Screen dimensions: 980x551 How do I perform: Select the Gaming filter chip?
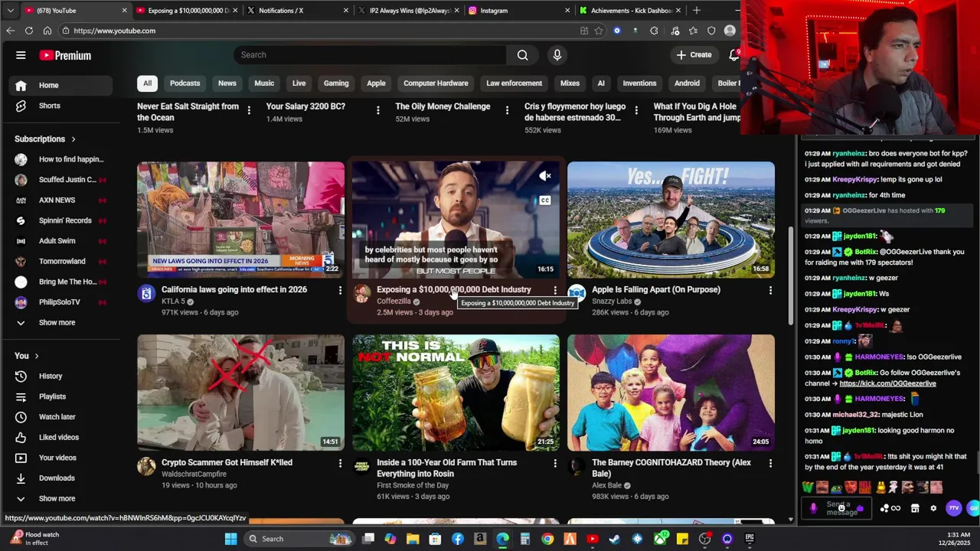click(x=336, y=83)
